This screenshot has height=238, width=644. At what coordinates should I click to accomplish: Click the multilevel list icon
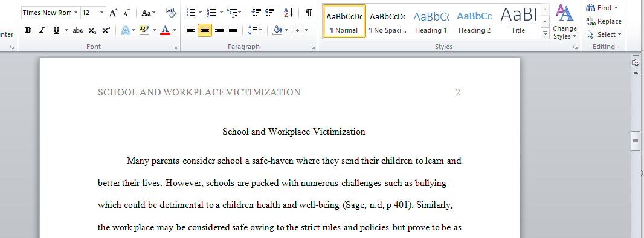point(231,13)
